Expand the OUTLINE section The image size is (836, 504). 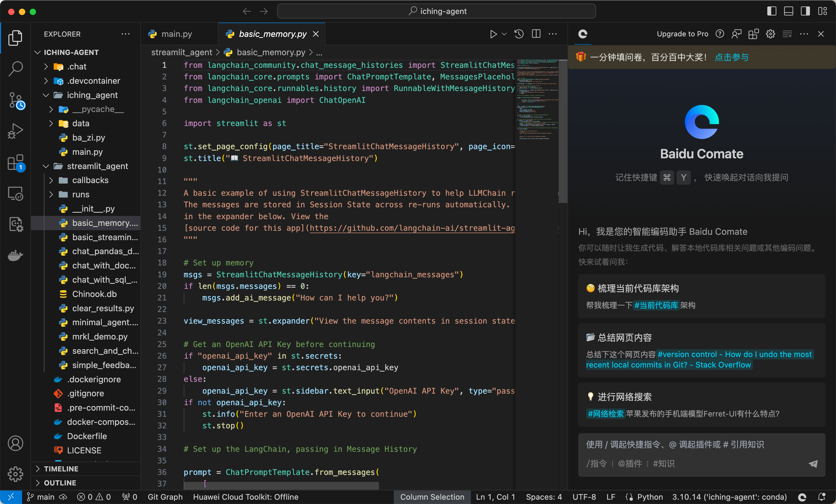point(85,483)
